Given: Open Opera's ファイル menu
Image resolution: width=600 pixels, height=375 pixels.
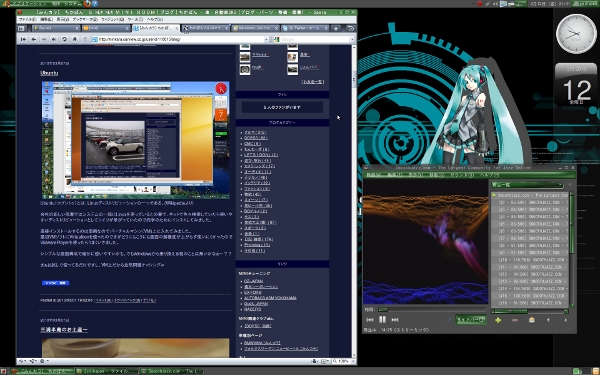Looking at the screenshot, I should (x=27, y=19).
